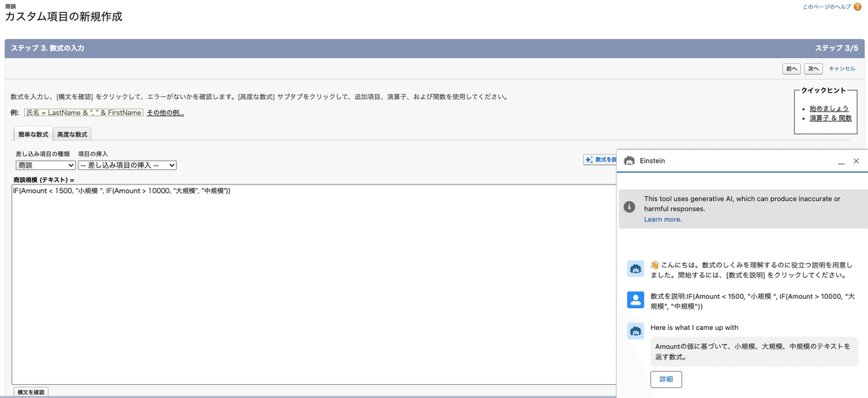Screen dimensions: 868x398
Task: Click the generative AI warning text
Action: pos(742,203)
